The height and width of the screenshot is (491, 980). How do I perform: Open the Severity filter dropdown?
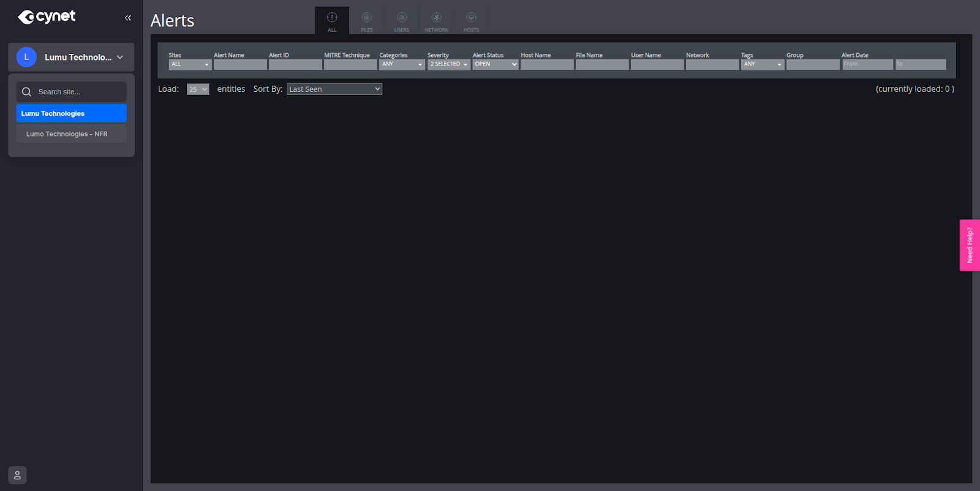(x=448, y=64)
